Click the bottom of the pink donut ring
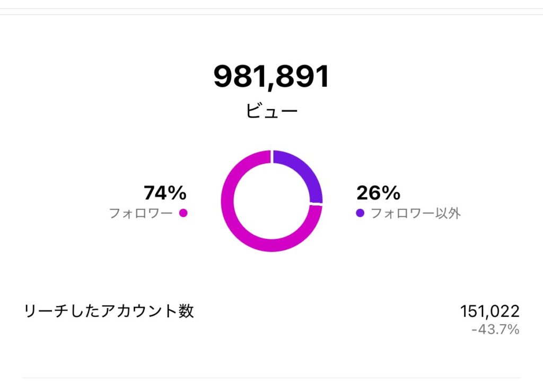543x392 pixels. 272,245
